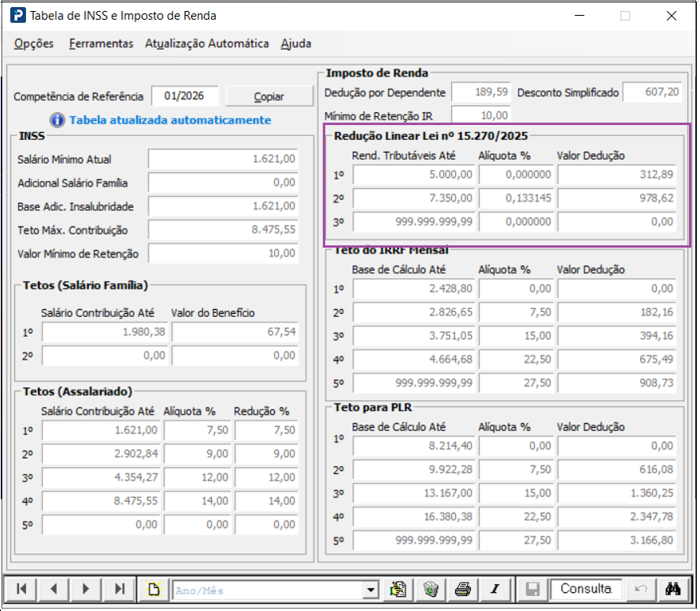This screenshot has width=700, height=611.
Task: Click the INSS Valor Mínimo de Retenção field
Action: pos(224,254)
